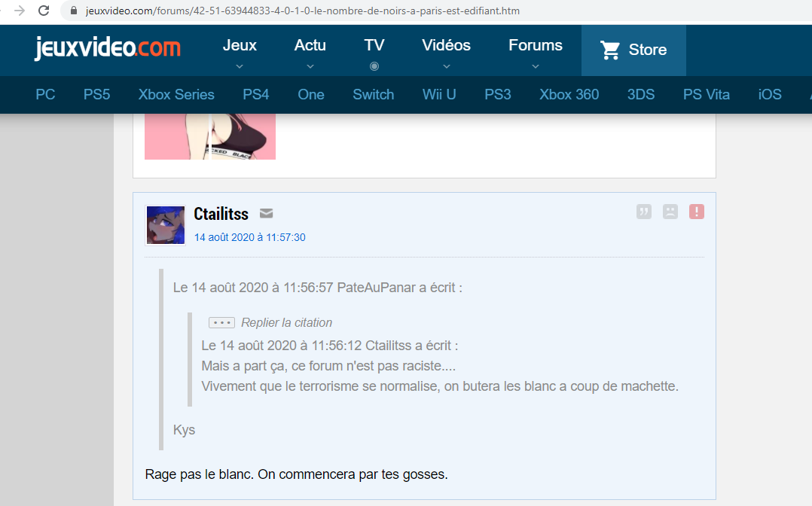Open the partially visible pink image above
Screen dimensions: 812x506
click(x=209, y=137)
